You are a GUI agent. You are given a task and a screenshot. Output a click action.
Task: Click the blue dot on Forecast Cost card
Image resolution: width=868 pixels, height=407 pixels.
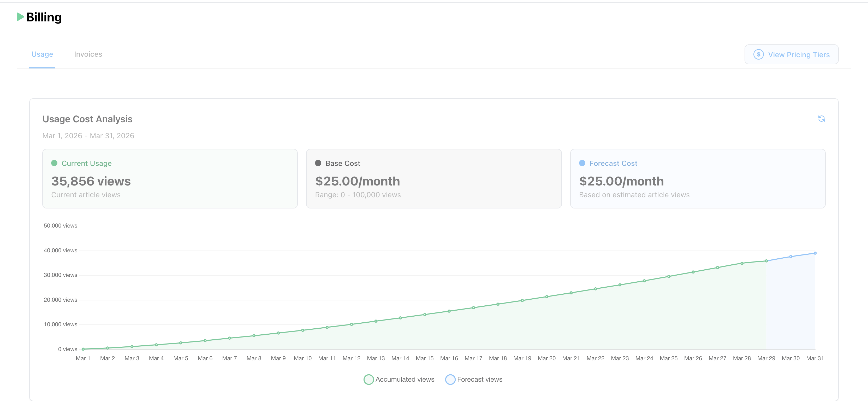[x=582, y=163]
